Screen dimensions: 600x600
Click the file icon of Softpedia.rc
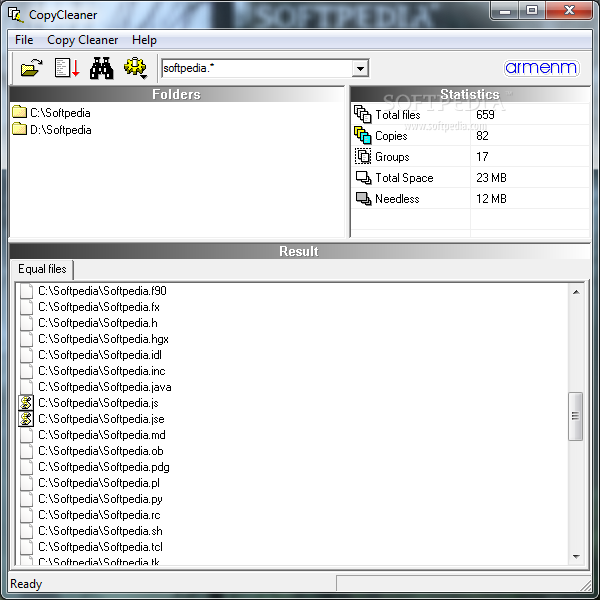coord(26,515)
